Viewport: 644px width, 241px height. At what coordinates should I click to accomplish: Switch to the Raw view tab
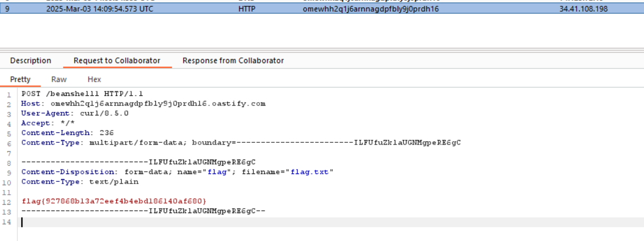point(59,79)
